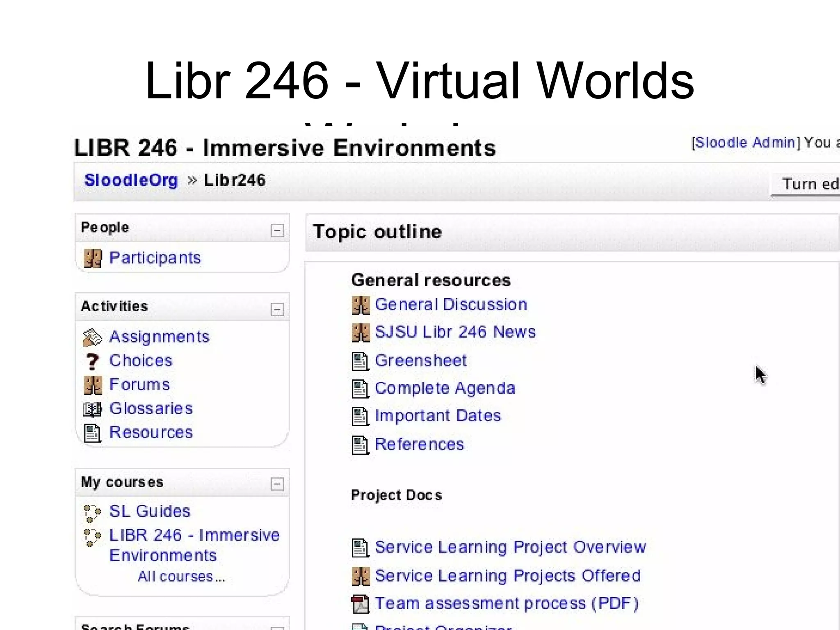Click the Forums people icon
This screenshot has height=630, width=840.
(x=93, y=385)
